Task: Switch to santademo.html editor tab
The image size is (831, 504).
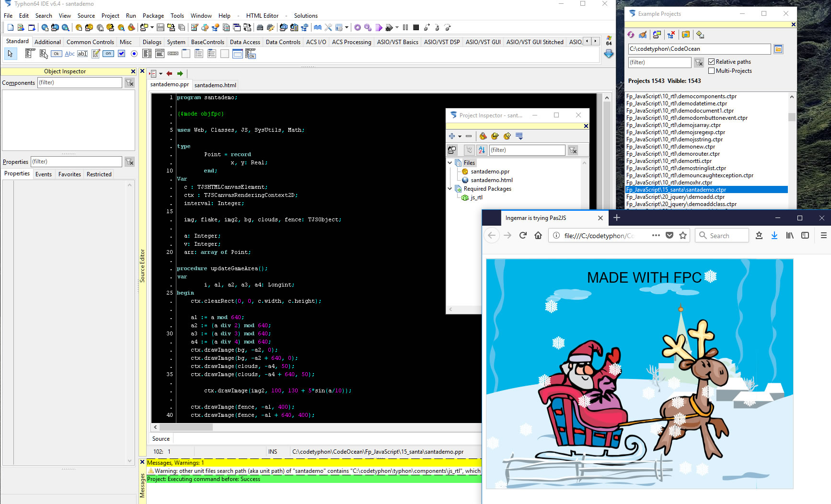Action: (x=215, y=85)
